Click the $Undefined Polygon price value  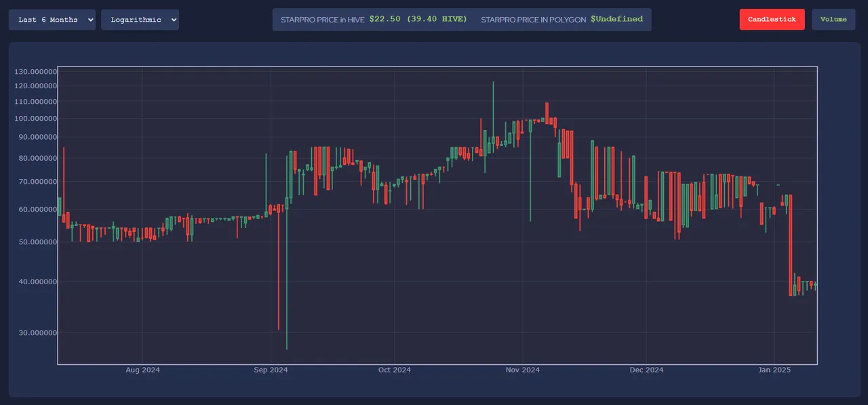click(616, 19)
